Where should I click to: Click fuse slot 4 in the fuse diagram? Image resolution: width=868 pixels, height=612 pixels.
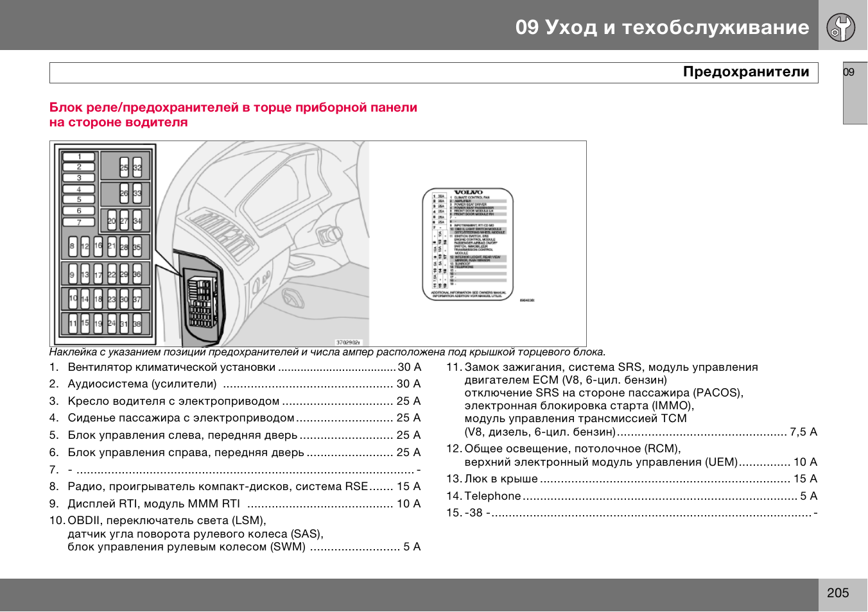(x=79, y=189)
